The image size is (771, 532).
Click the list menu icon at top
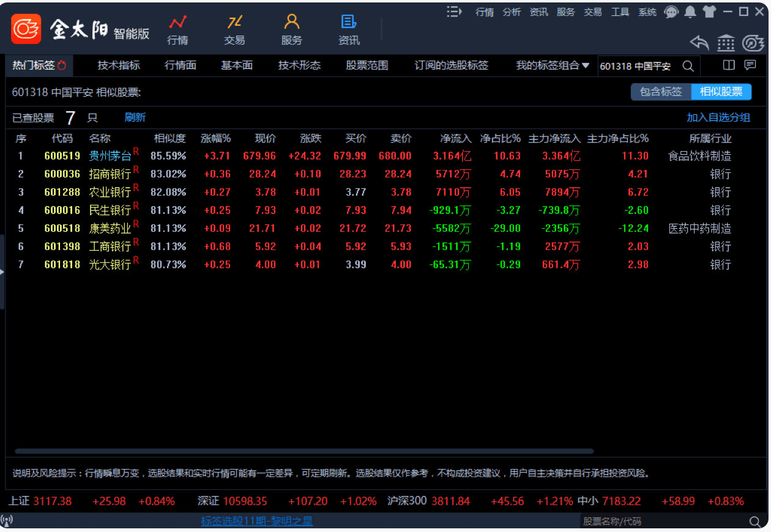point(454,12)
